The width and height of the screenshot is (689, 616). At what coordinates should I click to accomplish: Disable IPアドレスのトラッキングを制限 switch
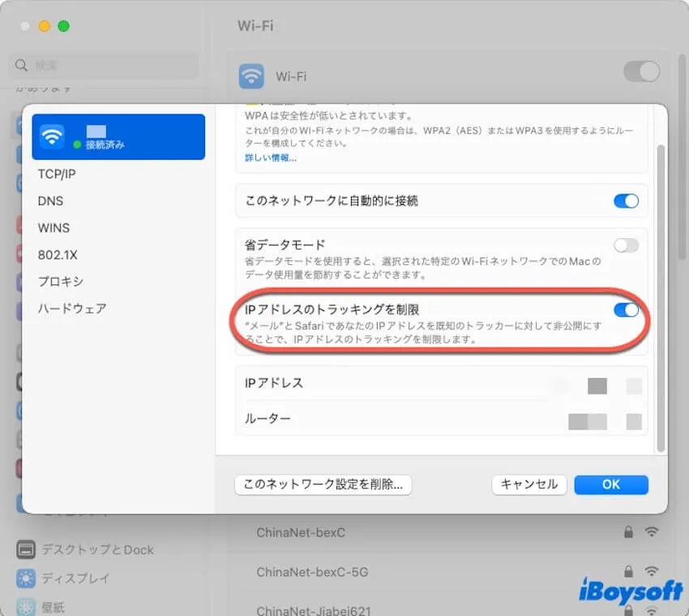[x=626, y=310]
